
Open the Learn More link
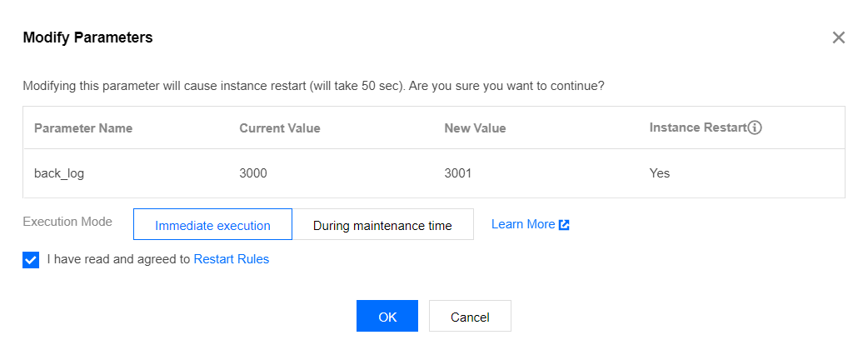click(522, 224)
